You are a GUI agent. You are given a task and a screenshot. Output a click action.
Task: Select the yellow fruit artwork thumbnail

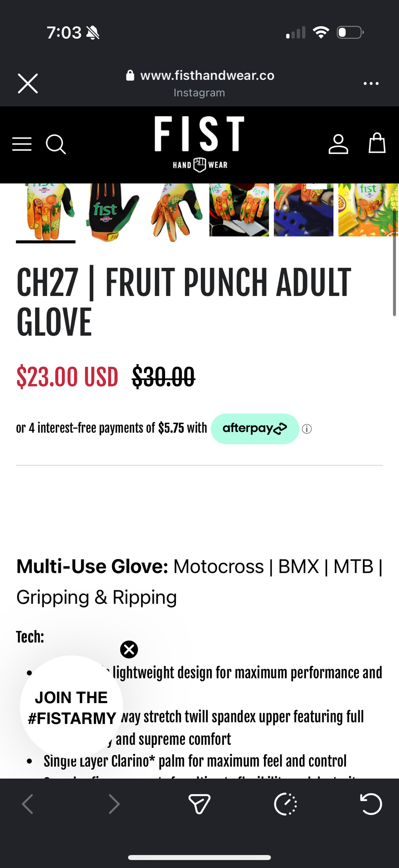[x=368, y=210]
